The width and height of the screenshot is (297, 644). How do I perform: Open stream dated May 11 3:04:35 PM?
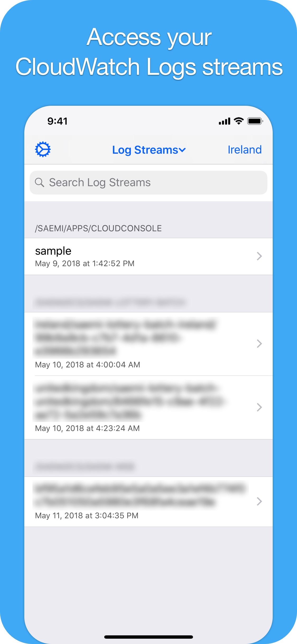pos(148,502)
